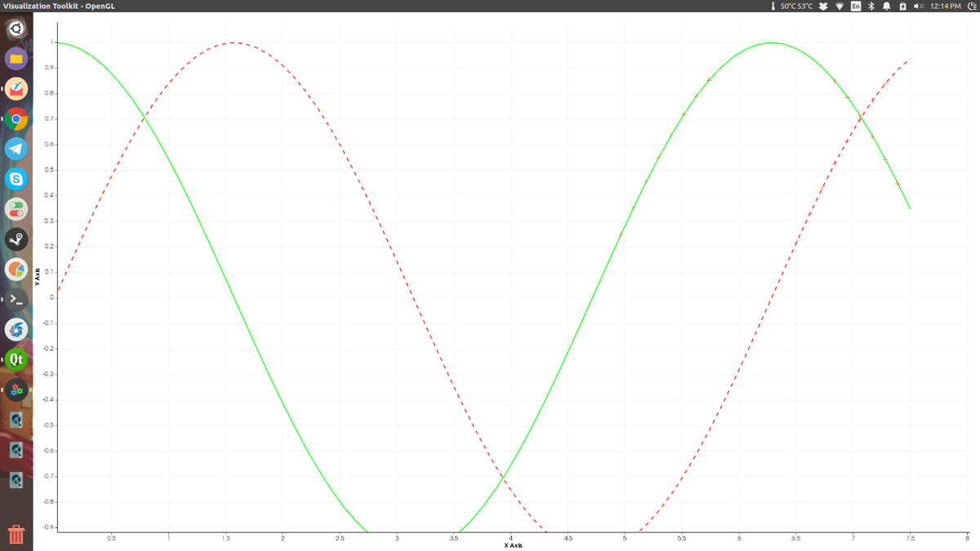Open the toggle-switch settings app in dock
The width and height of the screenshot is (980, 551).
coord(16,209)
